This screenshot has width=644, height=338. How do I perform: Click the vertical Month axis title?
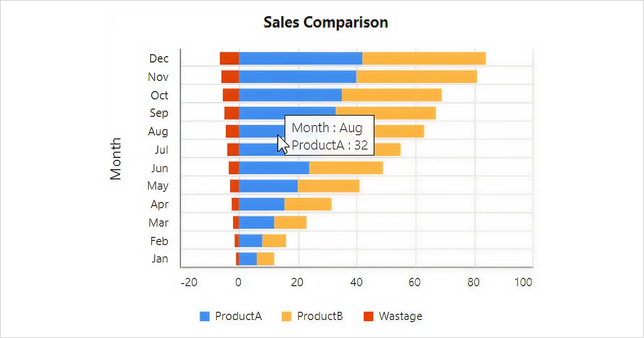pos(116,159)
